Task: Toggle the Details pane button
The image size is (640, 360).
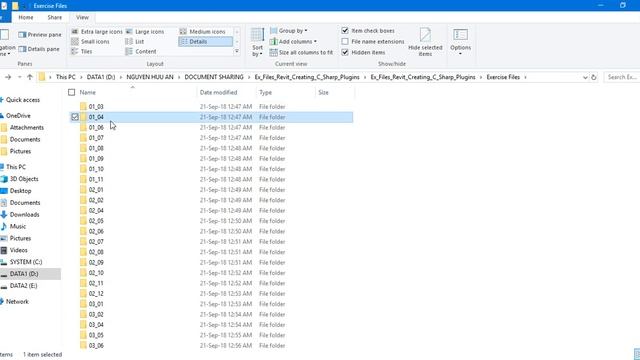Action: (39, 49)
